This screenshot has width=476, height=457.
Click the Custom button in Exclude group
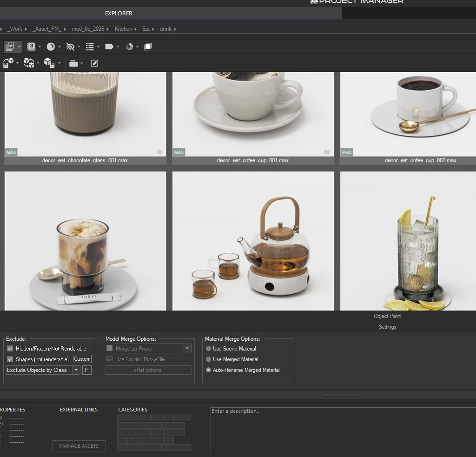click(x=82, y=359)
